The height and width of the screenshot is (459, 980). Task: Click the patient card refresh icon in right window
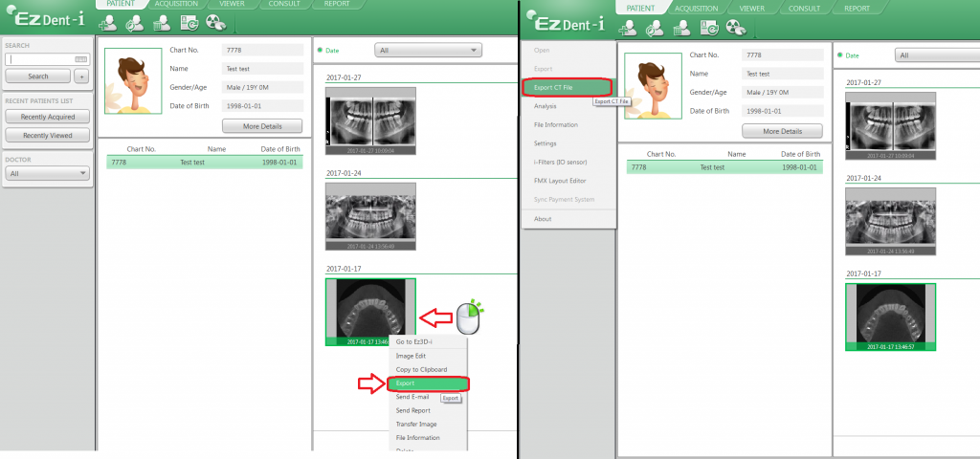708,28
